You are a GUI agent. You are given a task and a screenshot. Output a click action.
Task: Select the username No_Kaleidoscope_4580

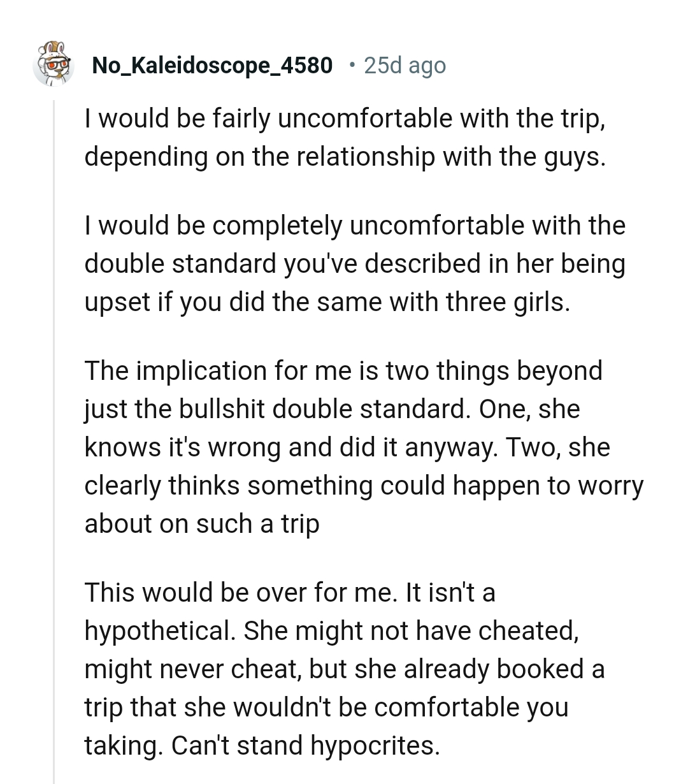tap(211, 64)
